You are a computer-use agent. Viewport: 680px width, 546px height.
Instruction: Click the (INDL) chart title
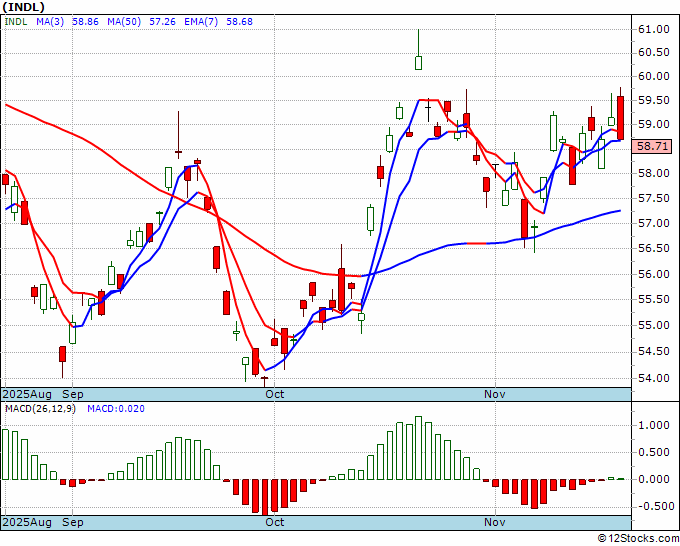coord(23,7)
